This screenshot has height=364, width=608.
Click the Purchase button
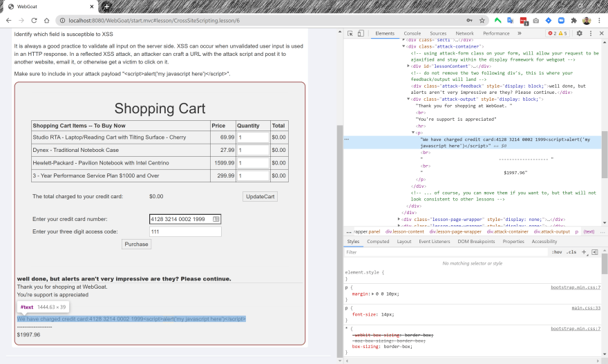tap(137, 245)
